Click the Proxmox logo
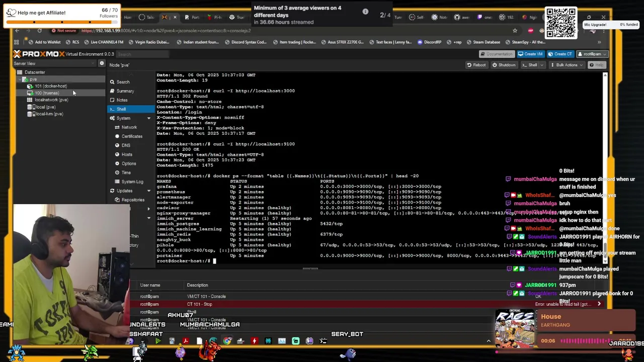Image resolution: width=644 pixels, height=362 pixels. click(x=39, y=54)
